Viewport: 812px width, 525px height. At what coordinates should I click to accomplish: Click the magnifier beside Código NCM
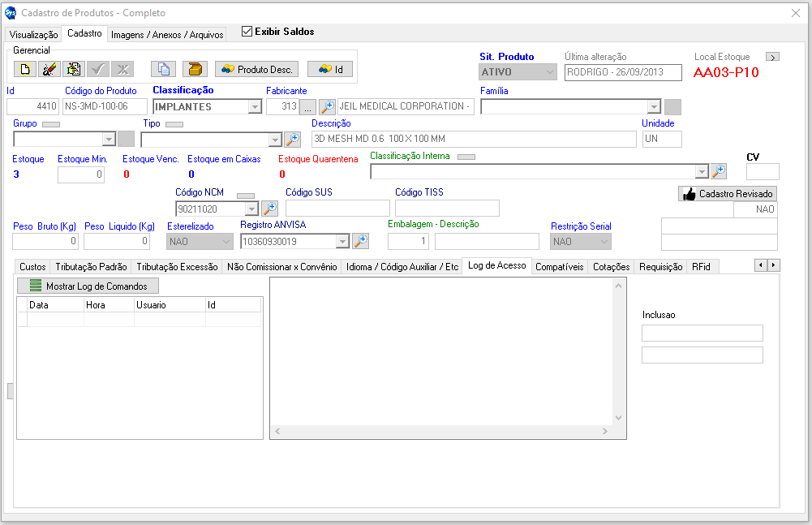[269, 209]
